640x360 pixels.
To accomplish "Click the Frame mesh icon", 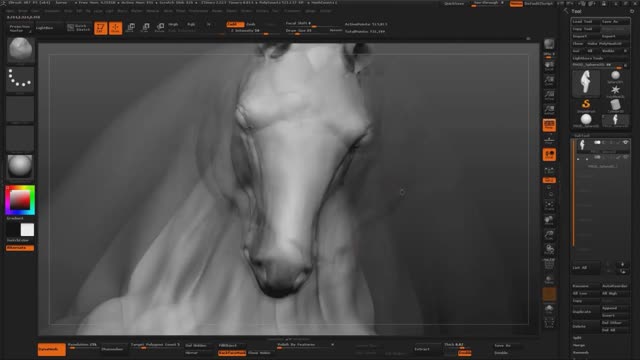I will [x=549, y=205].
